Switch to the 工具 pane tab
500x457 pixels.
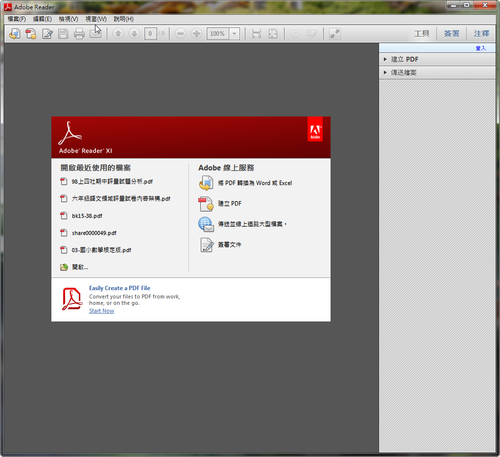[422, 34]
